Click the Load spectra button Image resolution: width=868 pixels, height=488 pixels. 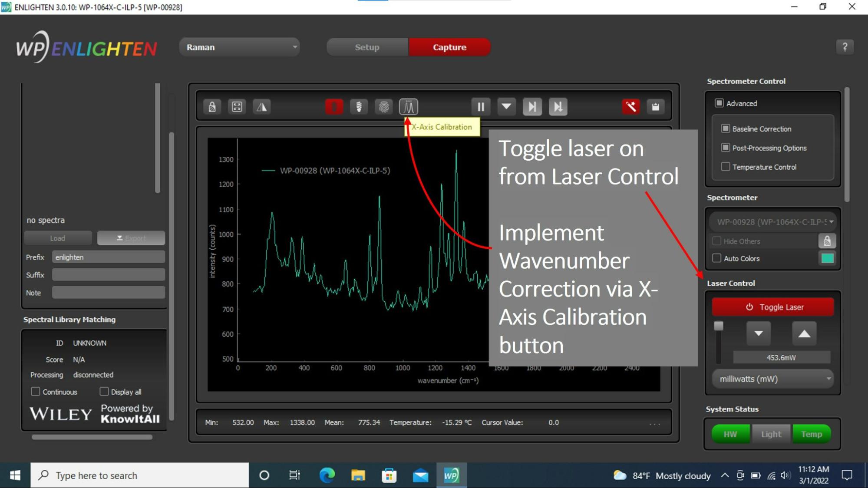[x=58, y=238]
